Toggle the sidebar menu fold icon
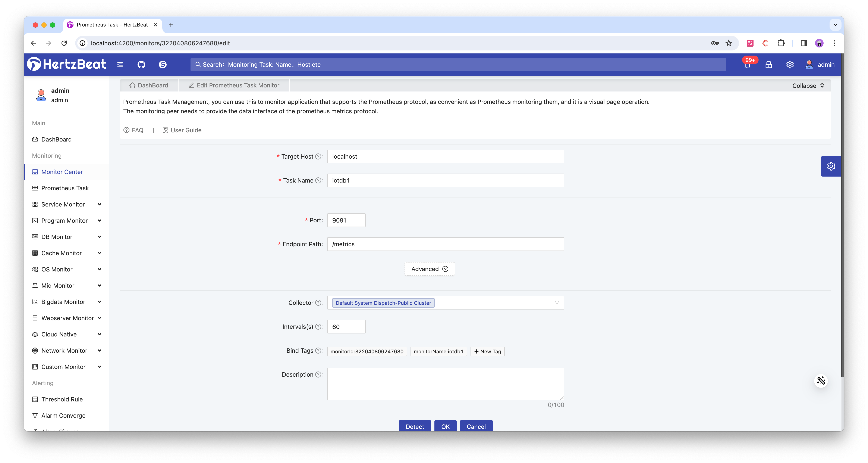This screenshot has height=463, width=868. click(120, 64)
